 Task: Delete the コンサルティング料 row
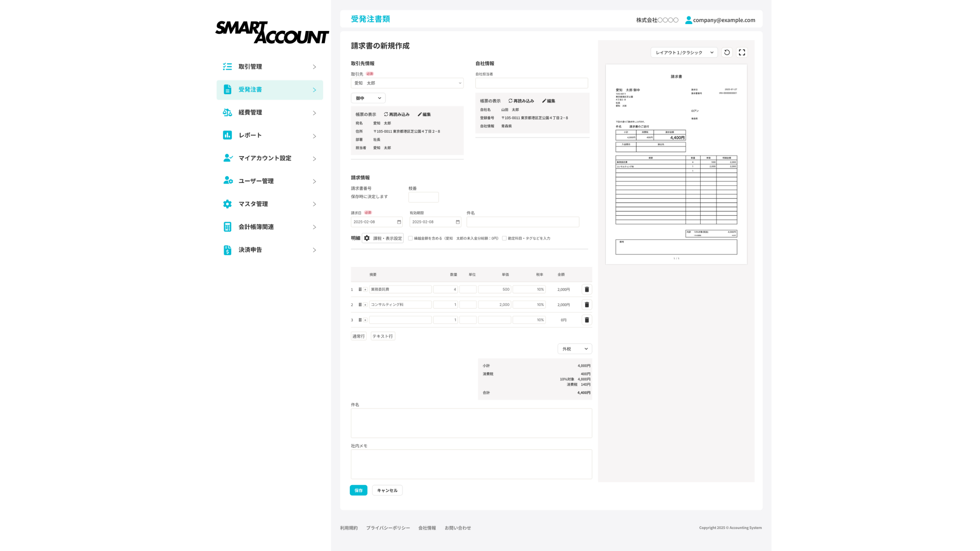pyautogui.click(x=586, y=305)
